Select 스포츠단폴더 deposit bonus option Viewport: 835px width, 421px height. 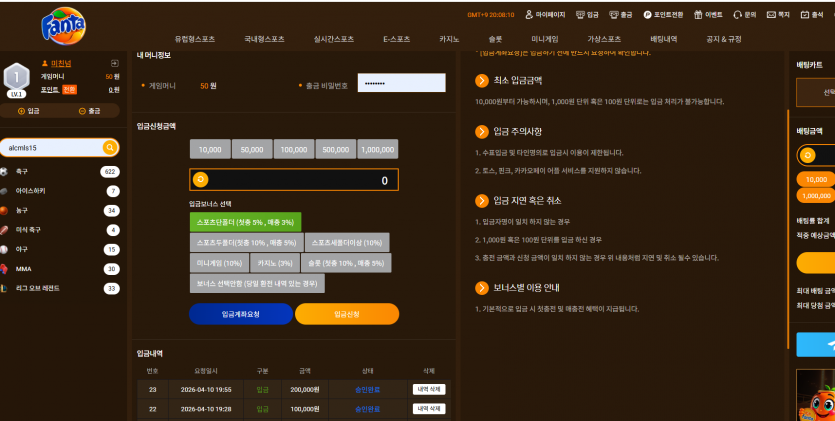(245, 222)
